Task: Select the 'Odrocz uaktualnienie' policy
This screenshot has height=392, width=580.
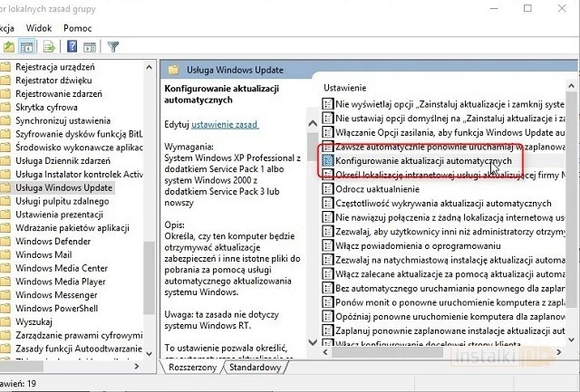Action: pyautogui.click(x=377, y=188)
